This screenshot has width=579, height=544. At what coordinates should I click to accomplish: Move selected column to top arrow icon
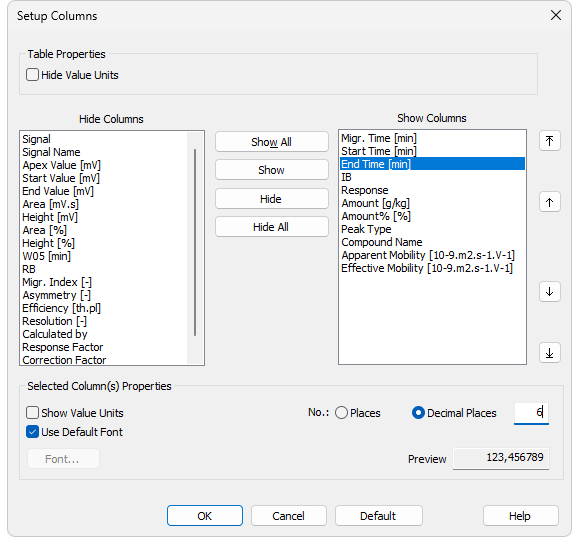point(549,141)
